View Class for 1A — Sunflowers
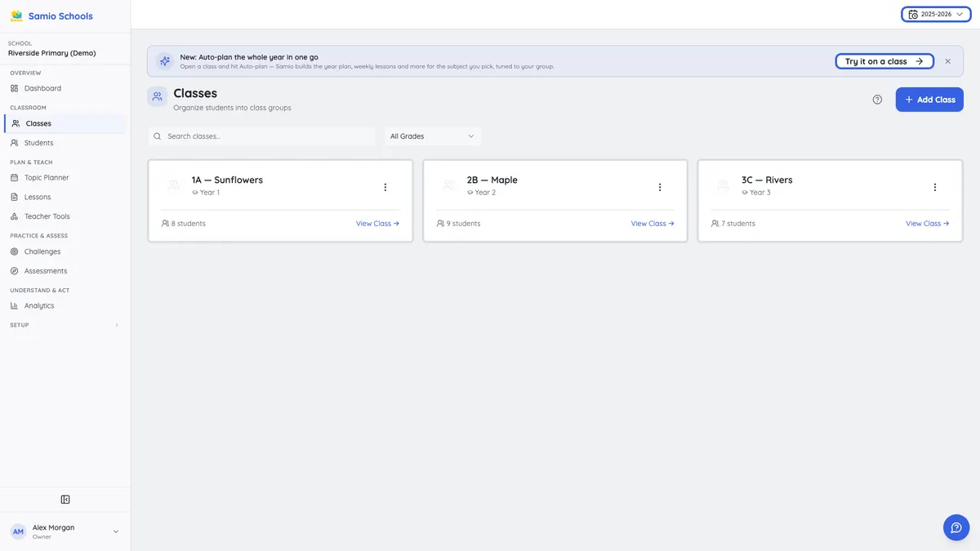 click(x=377, y=224)
